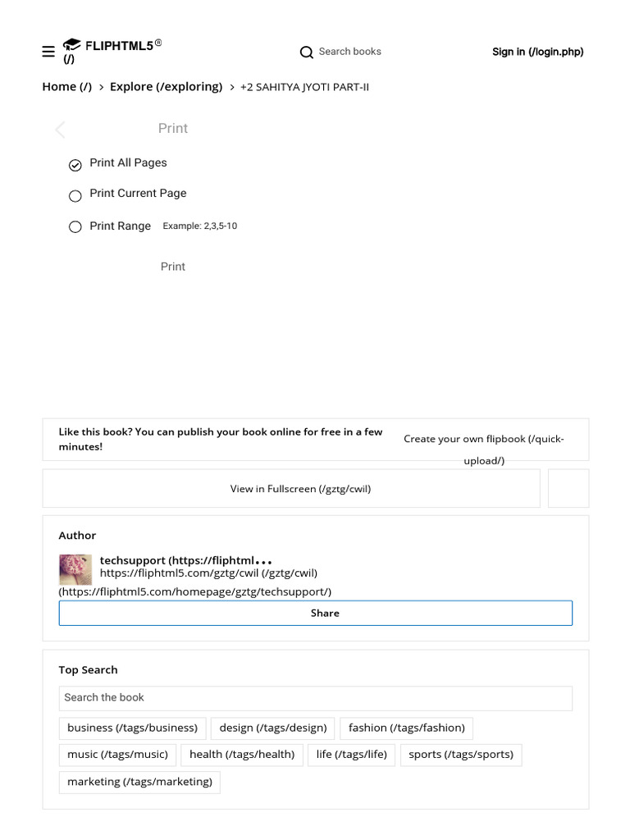The width and height of the screenshot is (630, 840).
Task: Select the music tag
Action: [117, 755]
